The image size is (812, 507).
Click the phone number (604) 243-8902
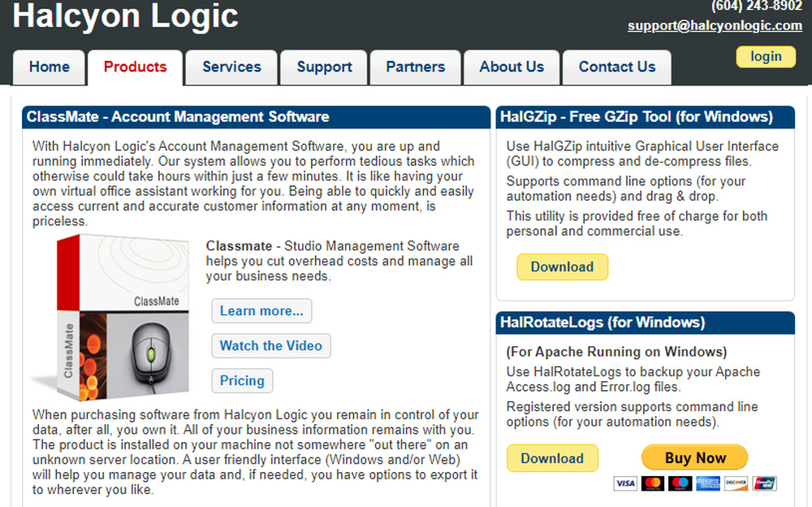[x=757, y=6]
